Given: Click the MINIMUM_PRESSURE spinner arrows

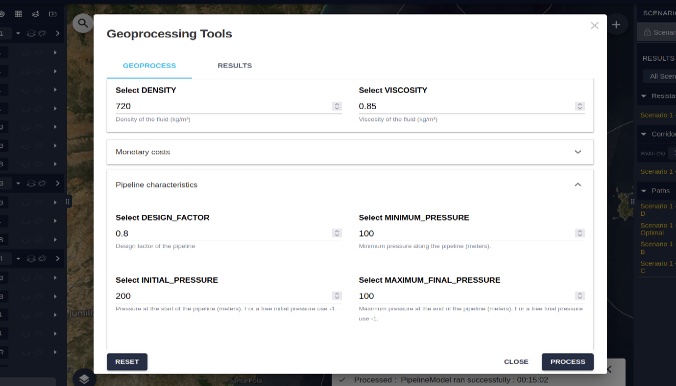Looking at the screenshot, I should pos(580,233).
